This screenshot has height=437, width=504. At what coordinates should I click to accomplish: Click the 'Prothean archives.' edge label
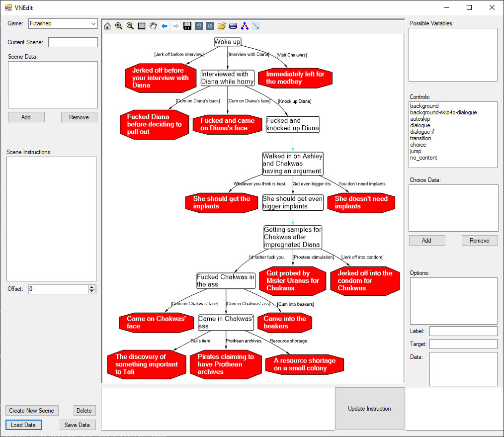[x=244, y=341]
